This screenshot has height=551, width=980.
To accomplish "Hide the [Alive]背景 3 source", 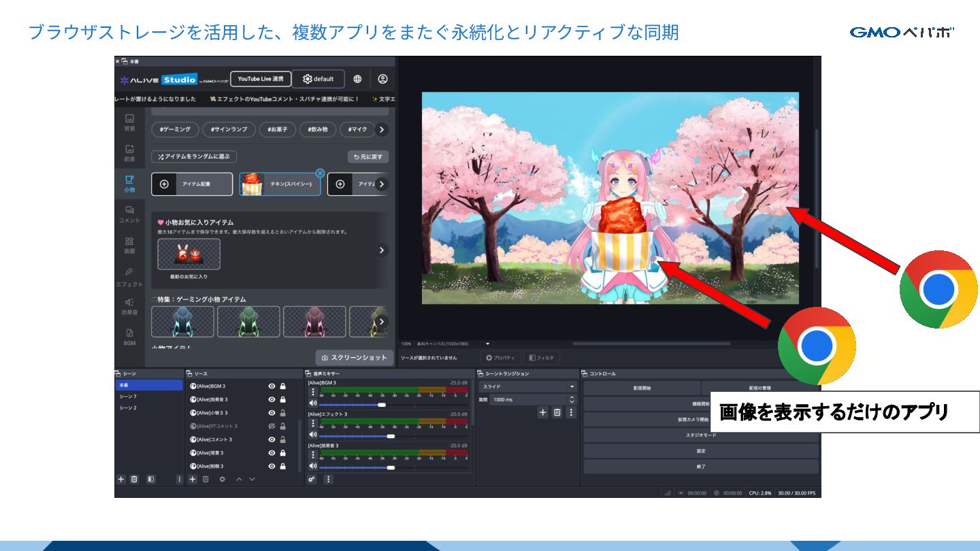I will [x=272, y=453].
